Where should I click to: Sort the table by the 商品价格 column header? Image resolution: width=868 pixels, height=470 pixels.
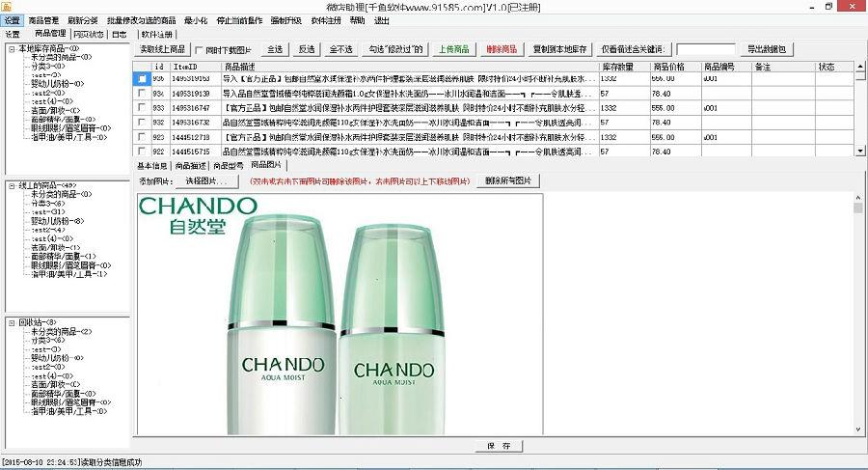669,67
